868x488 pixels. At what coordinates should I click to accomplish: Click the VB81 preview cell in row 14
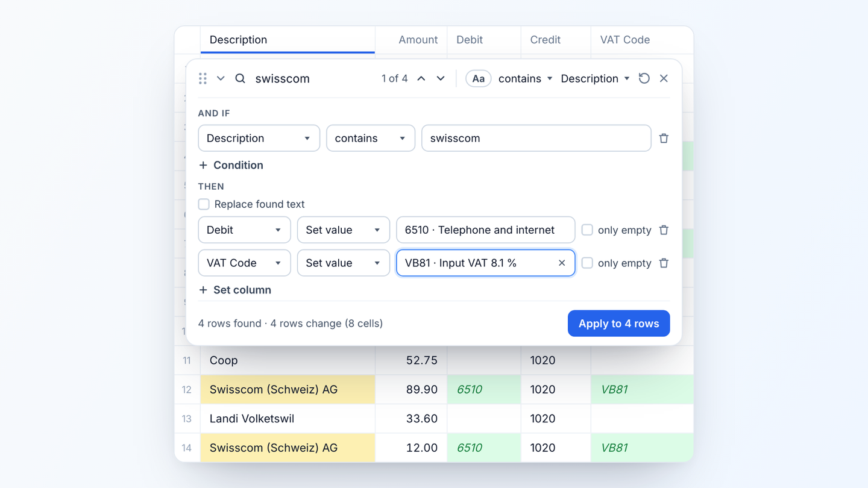pos(642,448)
